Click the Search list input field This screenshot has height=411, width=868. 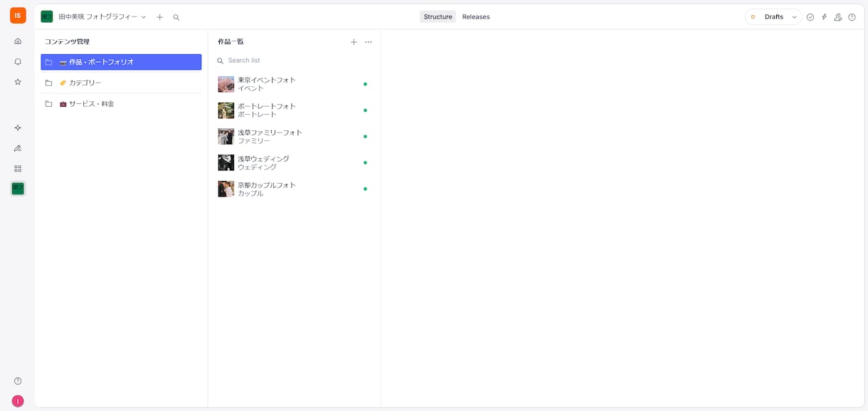(295, 61)
